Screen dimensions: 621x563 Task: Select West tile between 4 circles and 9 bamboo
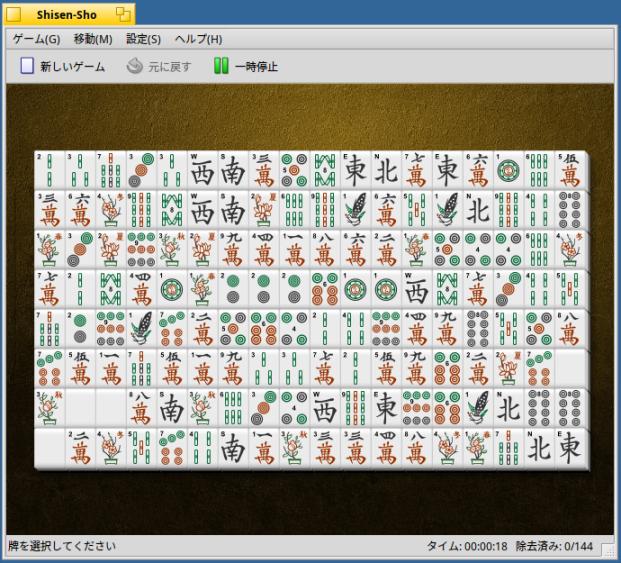pyautogui.click(x=325, y=408)
